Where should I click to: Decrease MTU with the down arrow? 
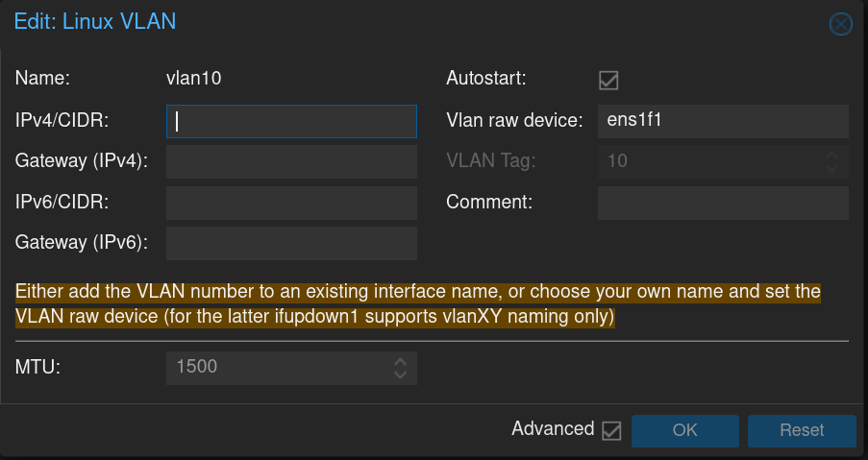[x=401, y=374]
